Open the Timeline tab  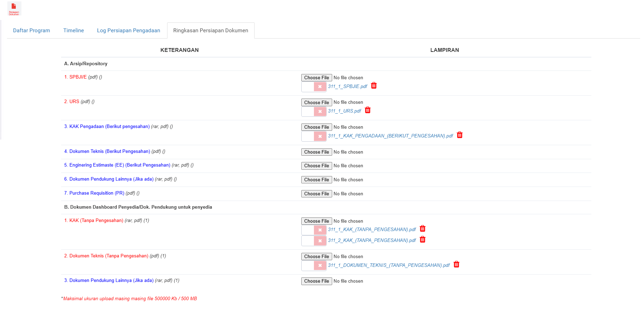coord(73,31)
